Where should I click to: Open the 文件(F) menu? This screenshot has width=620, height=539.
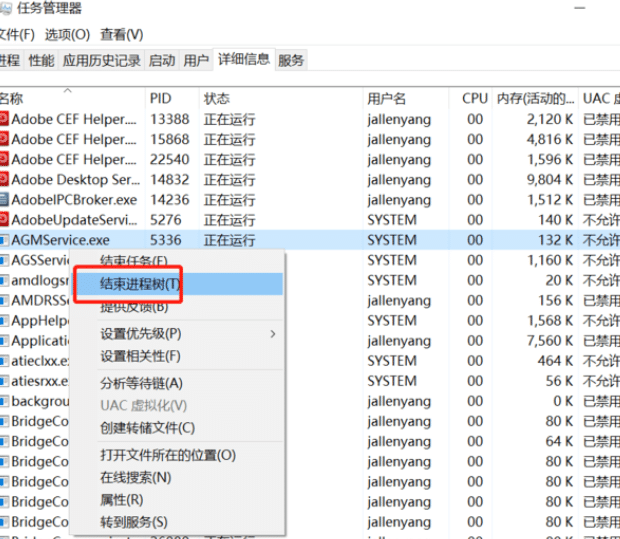pos(17,35)
